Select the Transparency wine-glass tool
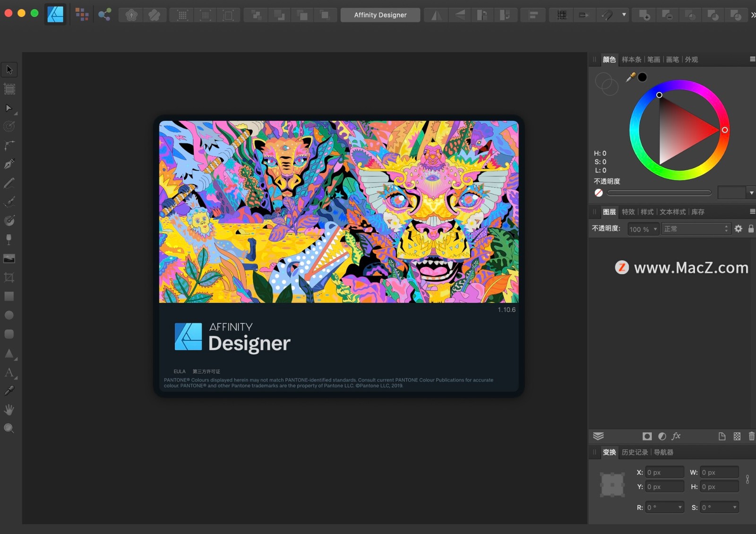 coord(9,240)
